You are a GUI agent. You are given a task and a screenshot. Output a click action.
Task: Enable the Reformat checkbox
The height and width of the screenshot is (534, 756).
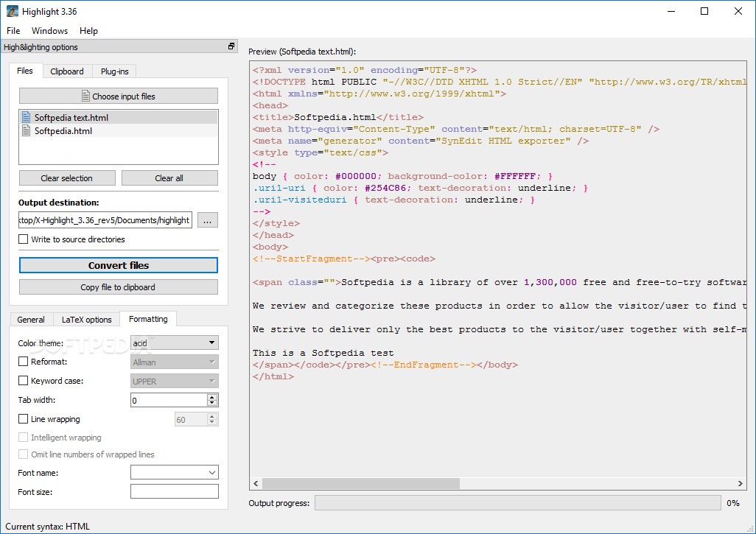click(x=23, y=362)
